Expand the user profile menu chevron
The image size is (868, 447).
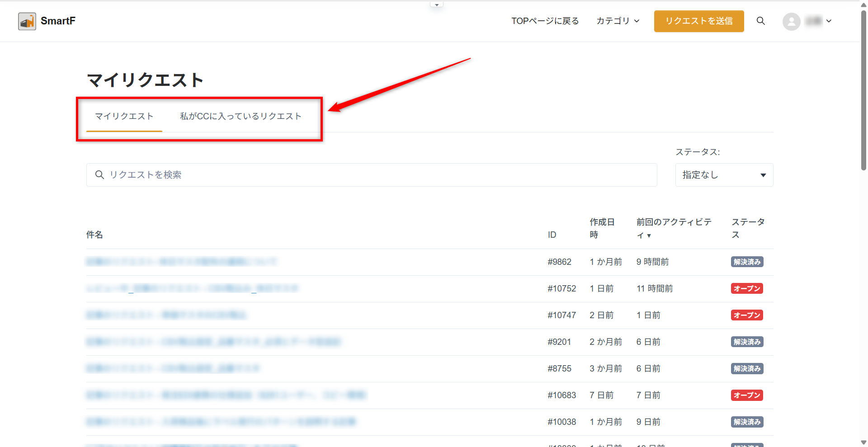point(829,21)
